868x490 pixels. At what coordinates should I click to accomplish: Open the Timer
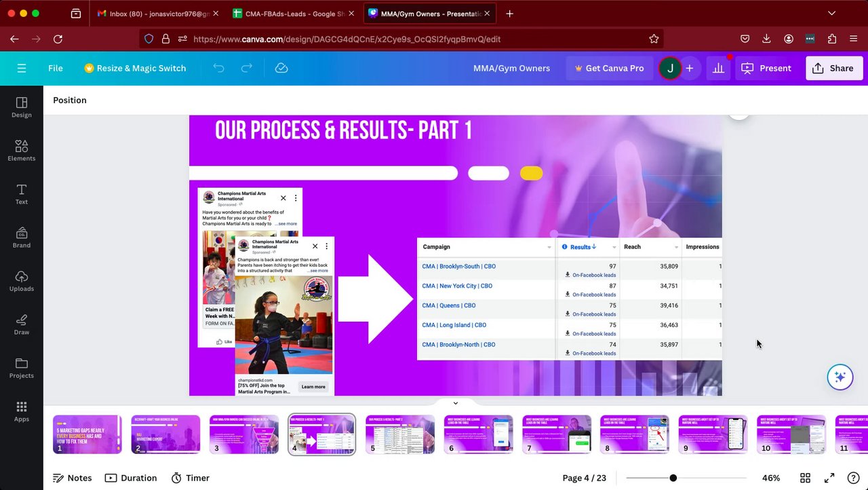(191, 478)
